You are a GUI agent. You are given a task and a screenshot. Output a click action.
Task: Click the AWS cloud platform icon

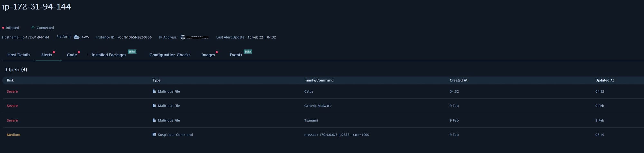coord(76,37)
